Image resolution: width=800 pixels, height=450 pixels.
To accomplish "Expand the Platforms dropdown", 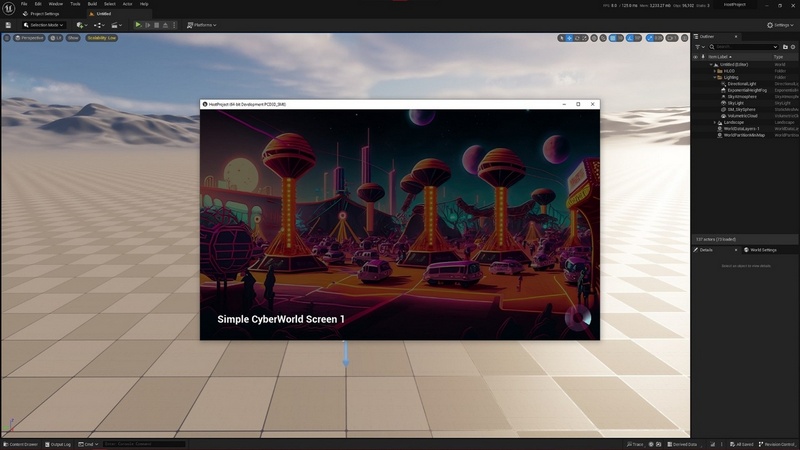I will (203, 24).
